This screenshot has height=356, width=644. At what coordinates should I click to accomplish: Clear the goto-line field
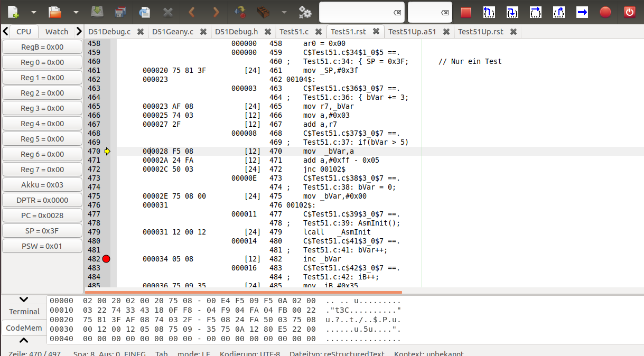(x=445, y=12)
